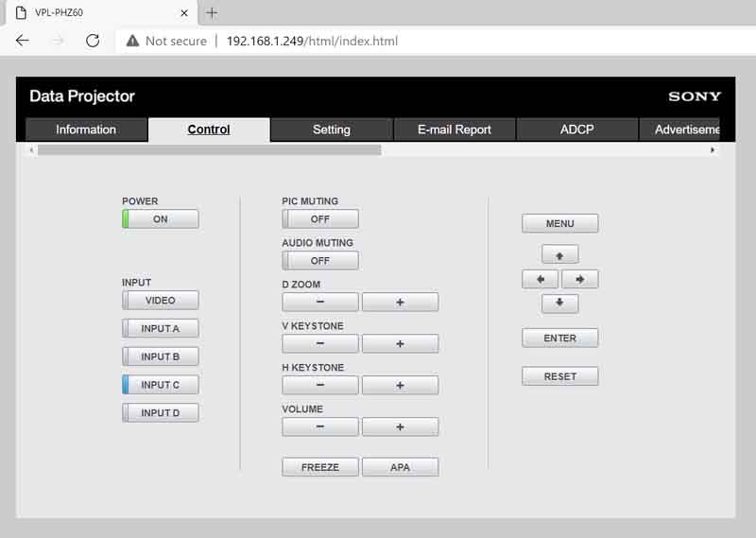Viewport: 756px width, 538px height.
Task: Increase H KEYSTONE with plus button
Action: pyautogui.click(x=400, y=385)
